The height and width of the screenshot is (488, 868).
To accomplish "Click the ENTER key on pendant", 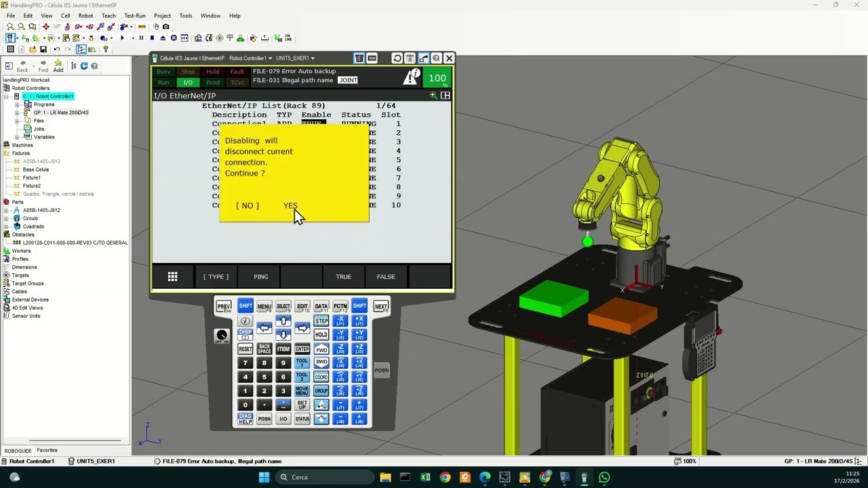I will (302, 349).
